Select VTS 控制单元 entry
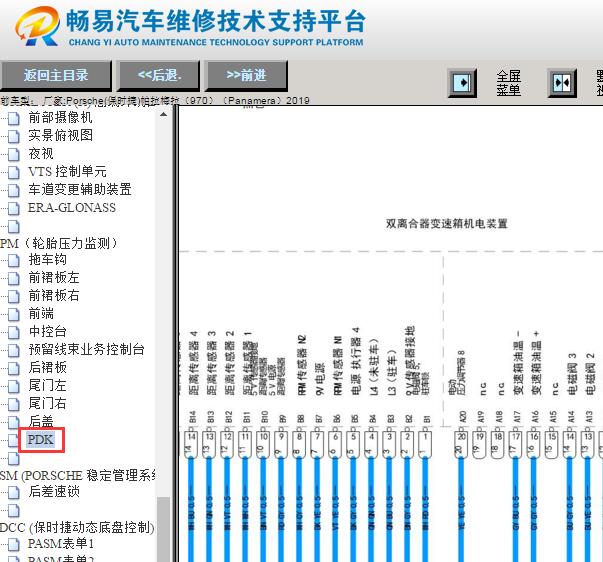 67,172
